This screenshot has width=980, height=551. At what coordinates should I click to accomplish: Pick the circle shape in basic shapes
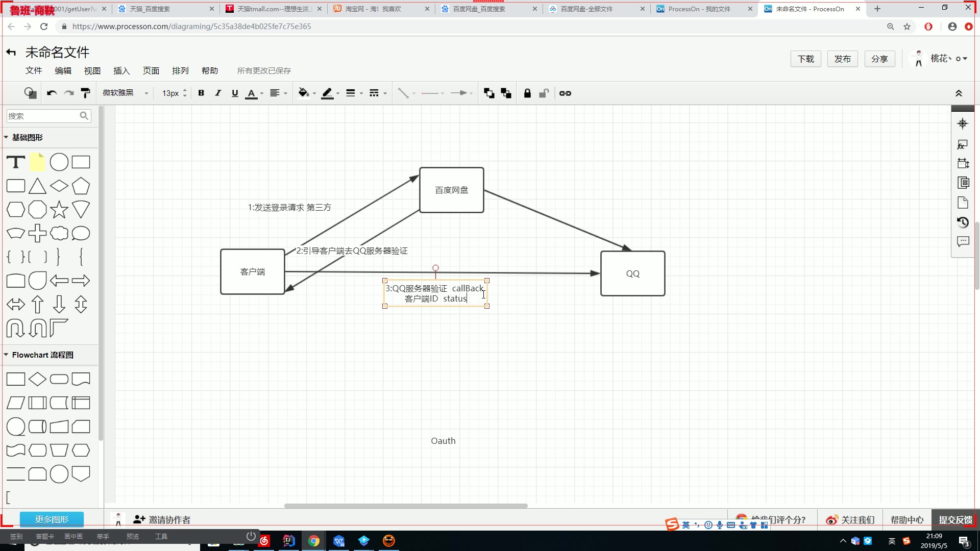(x=59, y=162)
